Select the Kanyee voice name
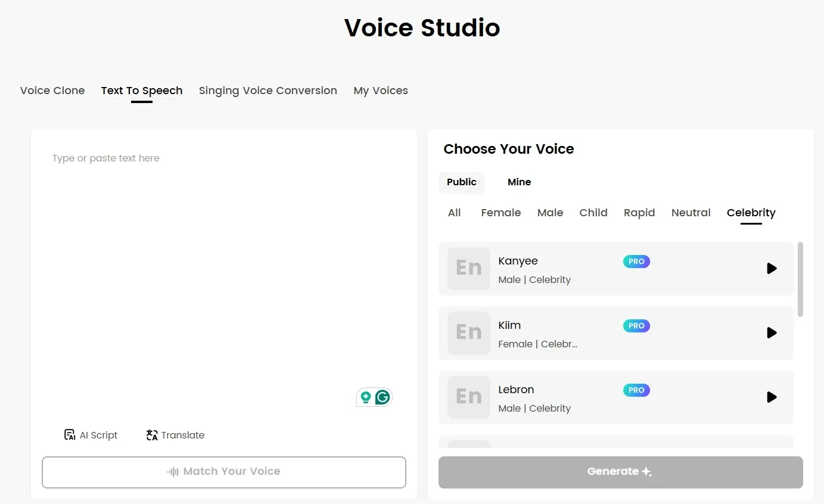 pos(518,261)
